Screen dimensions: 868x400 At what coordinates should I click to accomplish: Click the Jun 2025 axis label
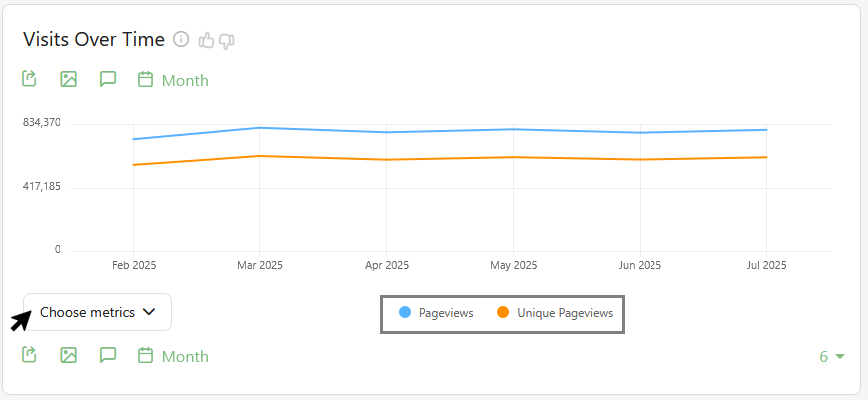click(x=640, y=265)
